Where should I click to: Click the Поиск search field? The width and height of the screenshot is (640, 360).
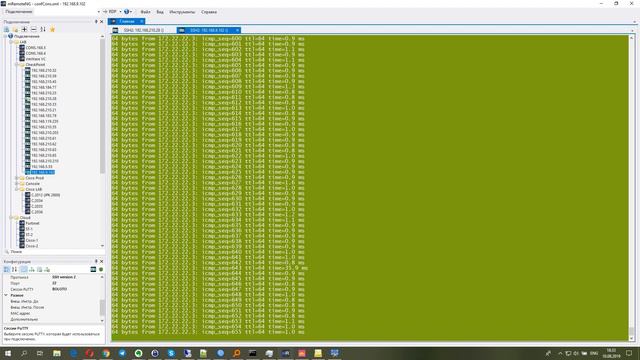coord(53,252)
